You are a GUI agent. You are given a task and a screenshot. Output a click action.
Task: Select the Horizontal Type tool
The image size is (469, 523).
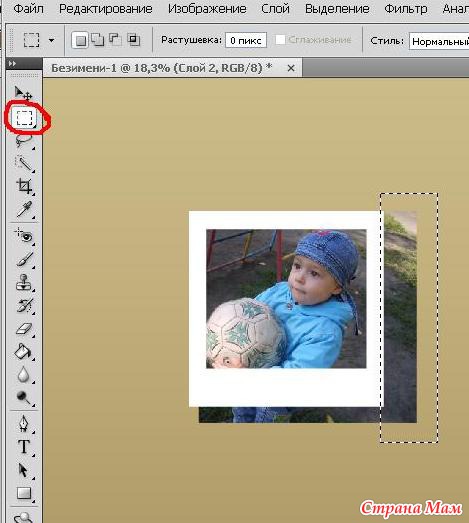pos(24,447)
